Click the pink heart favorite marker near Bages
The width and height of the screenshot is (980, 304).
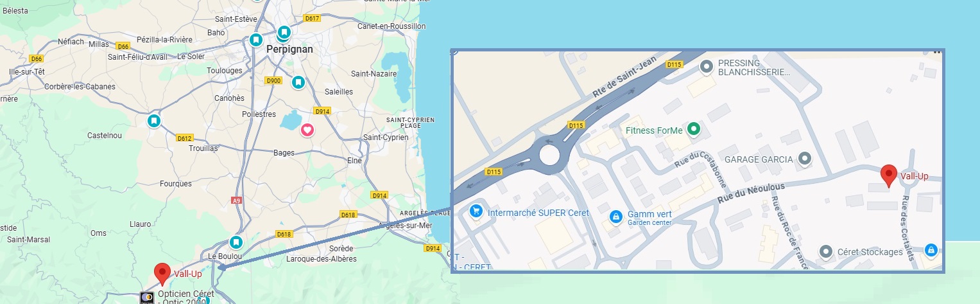pyautogui.click(x=307, y=130)
